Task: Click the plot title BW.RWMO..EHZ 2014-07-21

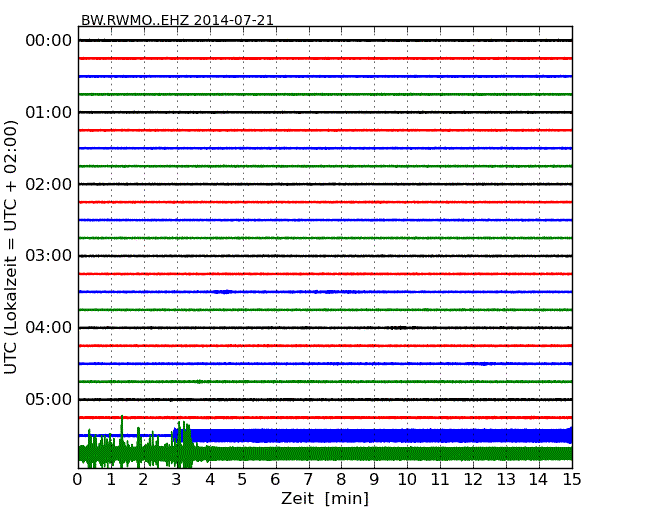Action: [x=177, y=20]
